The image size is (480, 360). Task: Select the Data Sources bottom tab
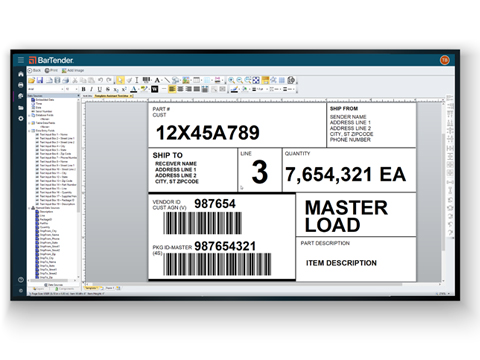coord(53,285)
